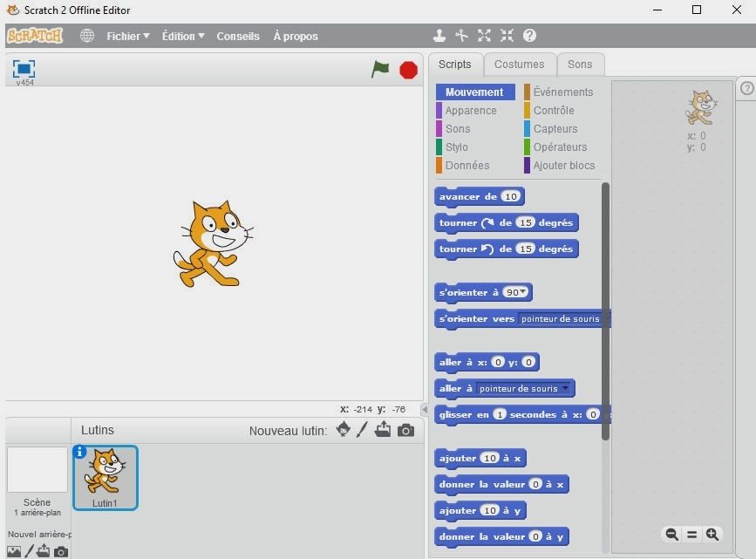The image size is (756, 559).
Task: Click degrees field in turn clockwise block
Action: [526, 222]
